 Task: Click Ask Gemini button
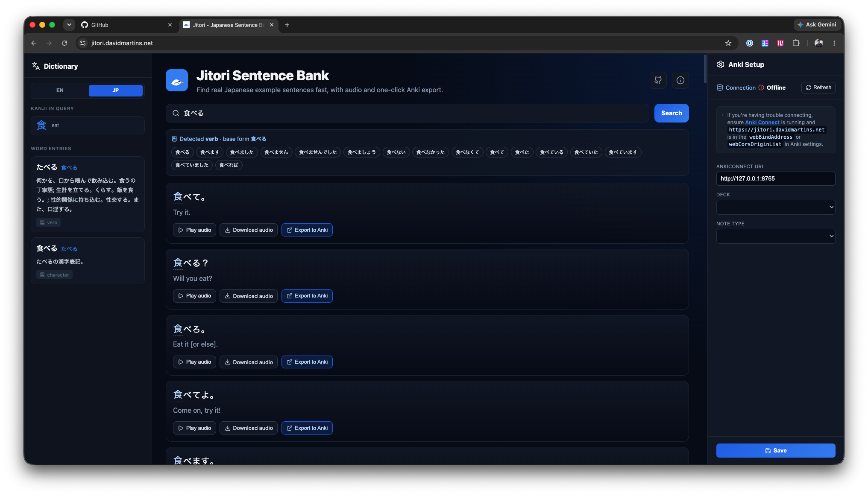[817, 25]
